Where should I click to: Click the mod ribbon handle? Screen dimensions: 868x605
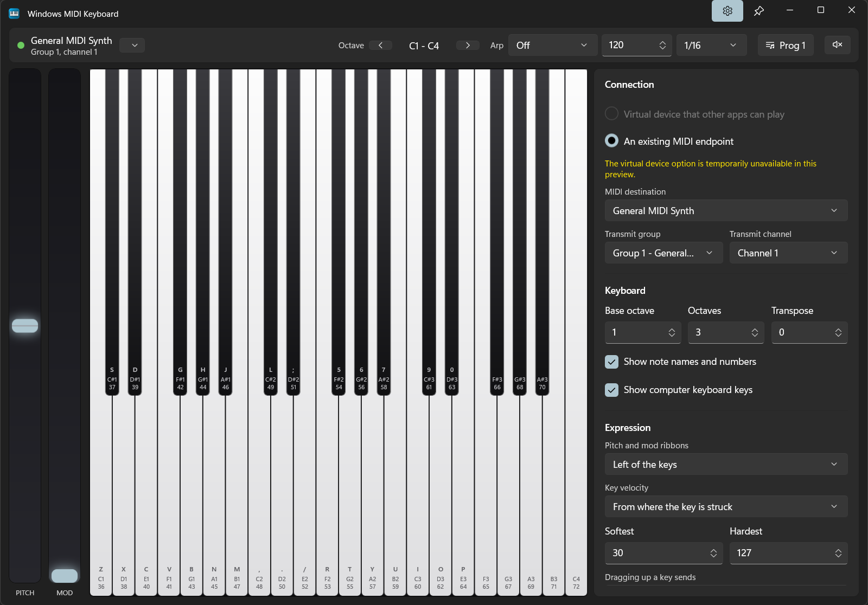pos(65,575)
